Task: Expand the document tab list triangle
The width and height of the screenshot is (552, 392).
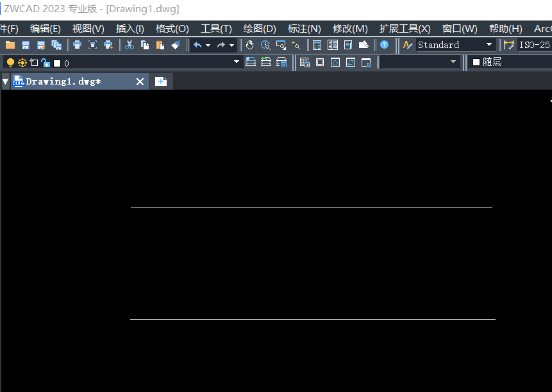Action: tap(6, 81)
